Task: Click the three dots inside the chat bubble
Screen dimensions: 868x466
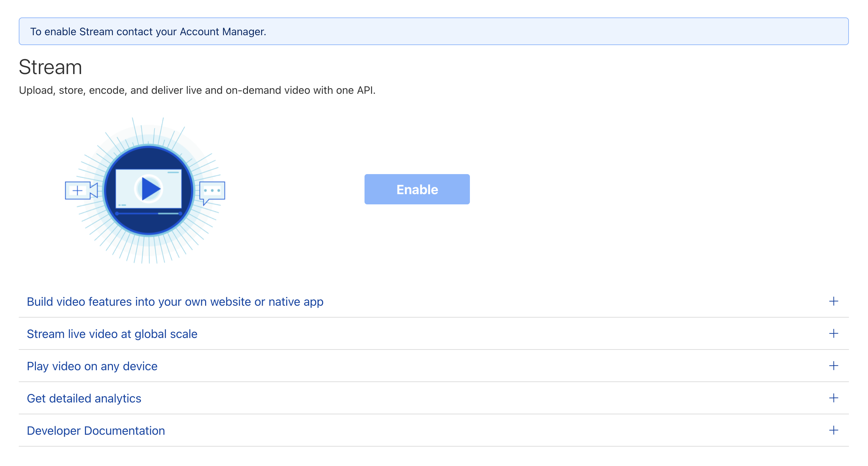Action: [x=212, y=191]
